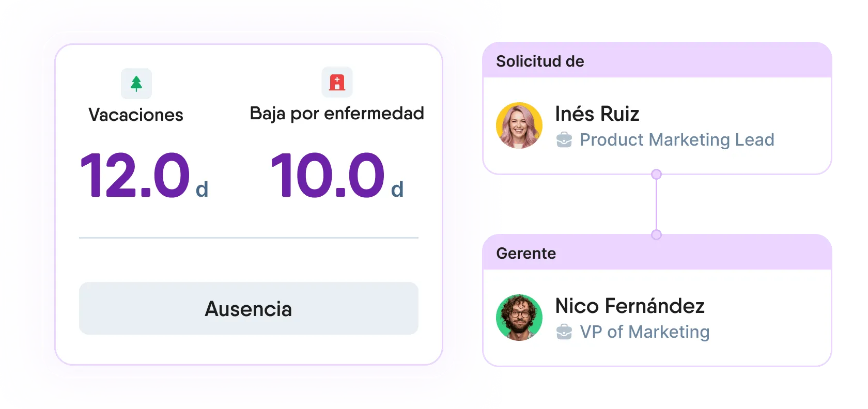This screenshot has width=868, height=409.
Task: Click the Solicitud de card header
Action: pos(656,61)
